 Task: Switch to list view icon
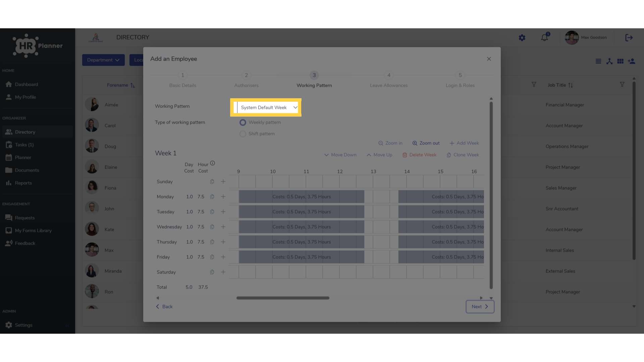pos(598,61)
